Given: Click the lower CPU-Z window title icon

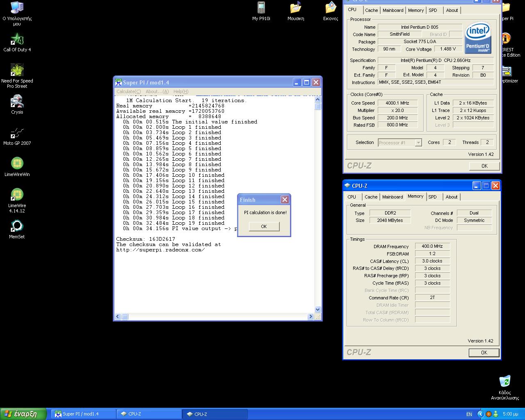Looking at the screenshot, I should [x=347, y=186].
